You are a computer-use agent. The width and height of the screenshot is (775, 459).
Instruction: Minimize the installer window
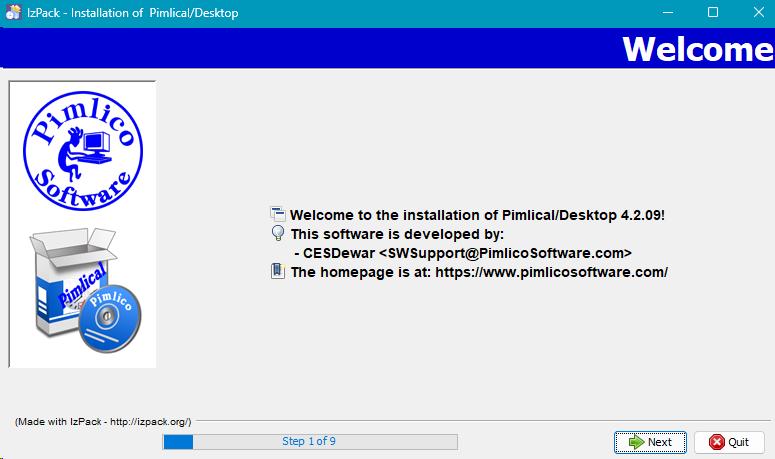[668, 12]
